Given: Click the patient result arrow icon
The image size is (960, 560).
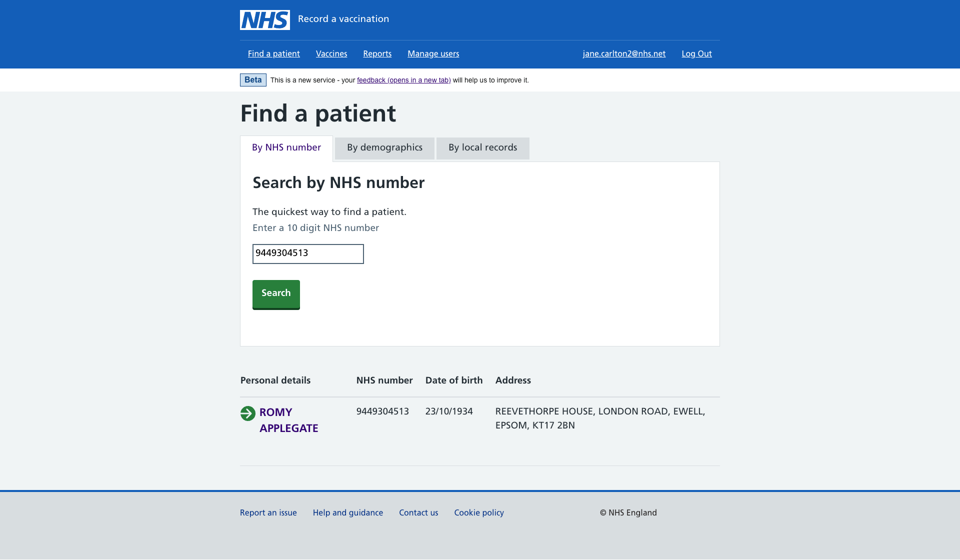Looking at the screenshot, I should tap(247, 412).
